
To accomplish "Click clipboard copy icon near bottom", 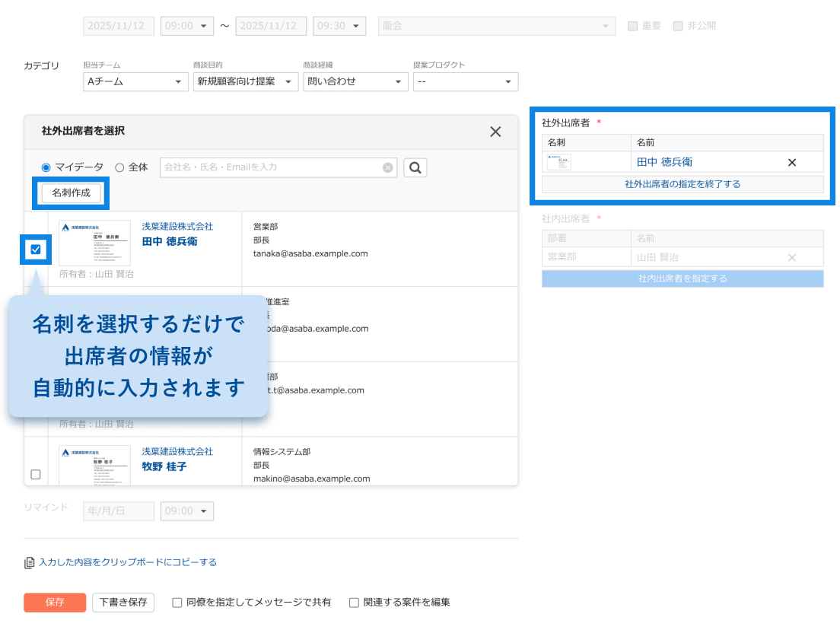I will [x=30, y=563].
